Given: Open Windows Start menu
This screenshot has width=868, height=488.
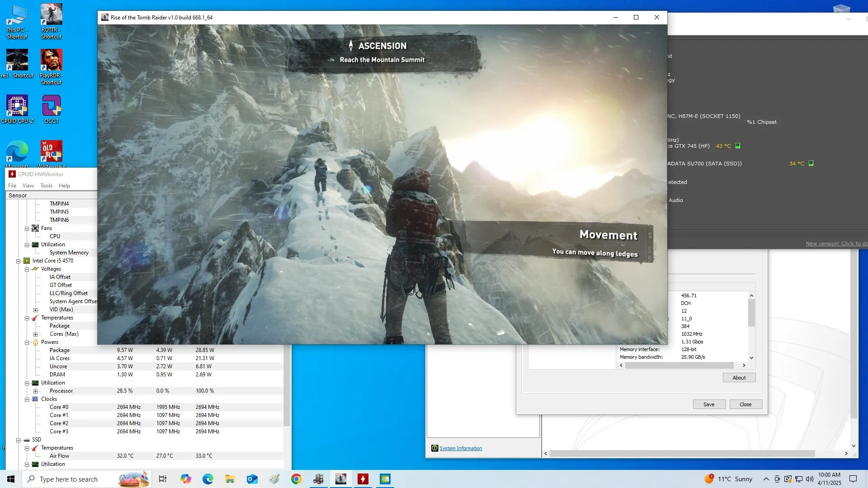Looking at the screenshot, I should pyautogui.click(x=11, y=479).
